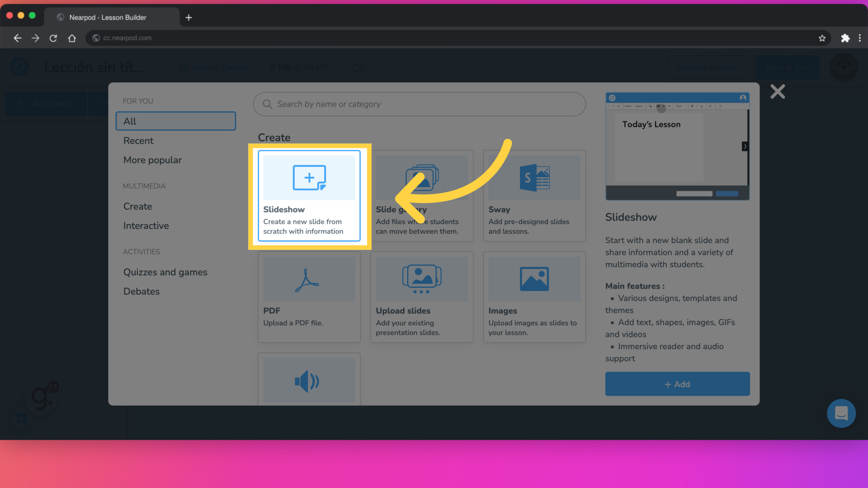Image resolution: width=868 pixels, height=488 pixels.
Task: Open the More popular filter
Action: click(x=152, y=160)
